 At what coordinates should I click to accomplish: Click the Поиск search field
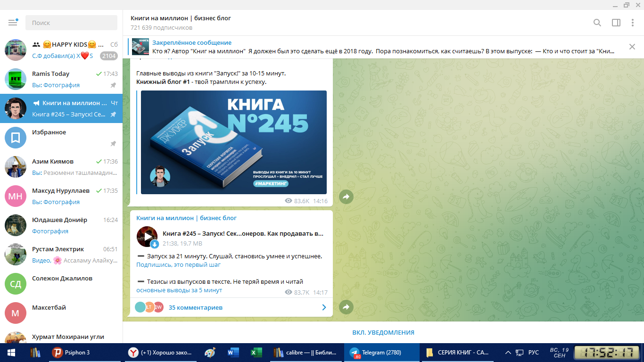[x=71, y=23]
